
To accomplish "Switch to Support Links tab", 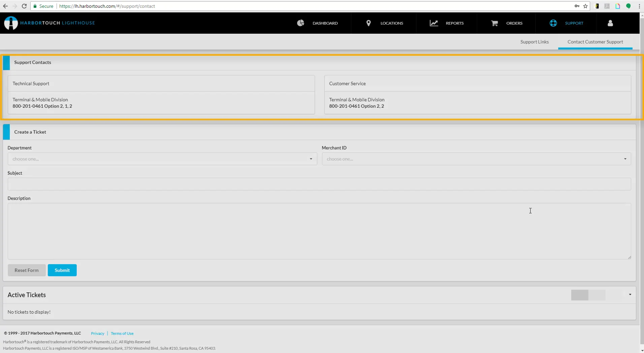I will tap(534, 42).
